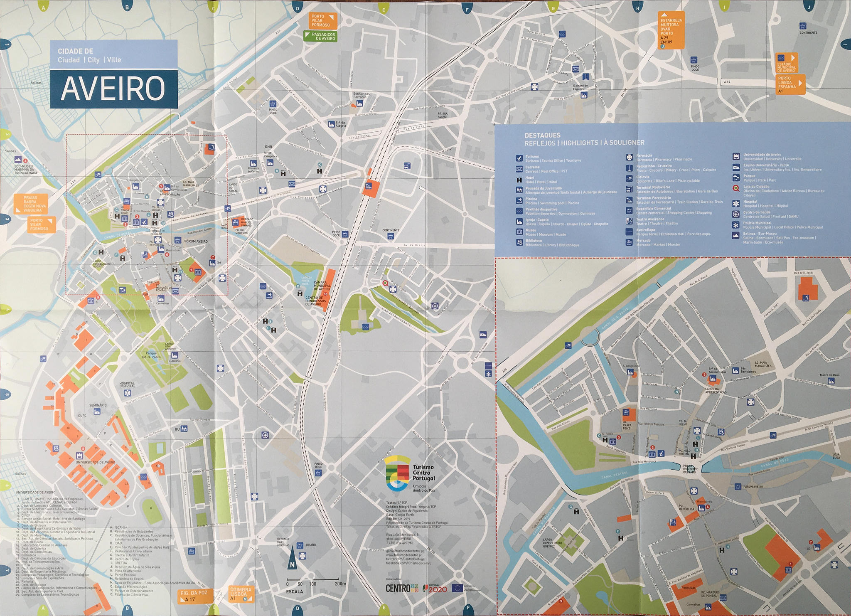This screenshot has height=616, width=851.
Task: Click the orange Coimbra Lisboa A1 sign
Action: [241, 594]
